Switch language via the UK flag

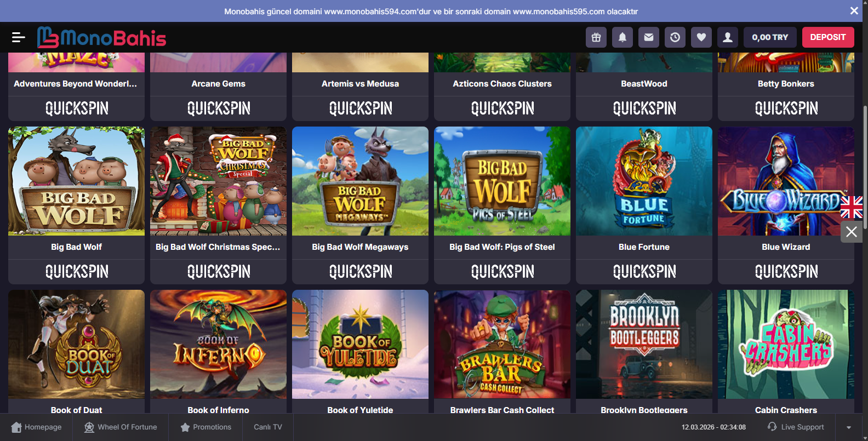tap(851, 207)
